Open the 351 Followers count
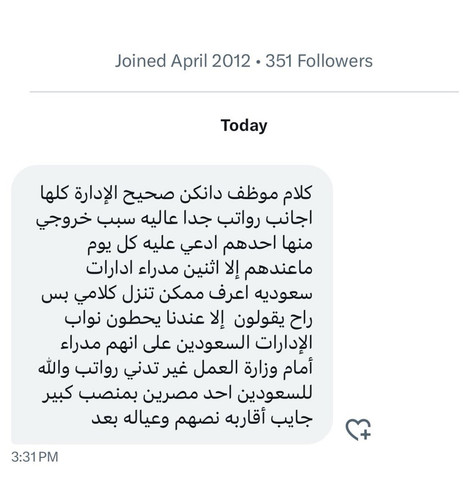463x500 pixels. point(319,61)
